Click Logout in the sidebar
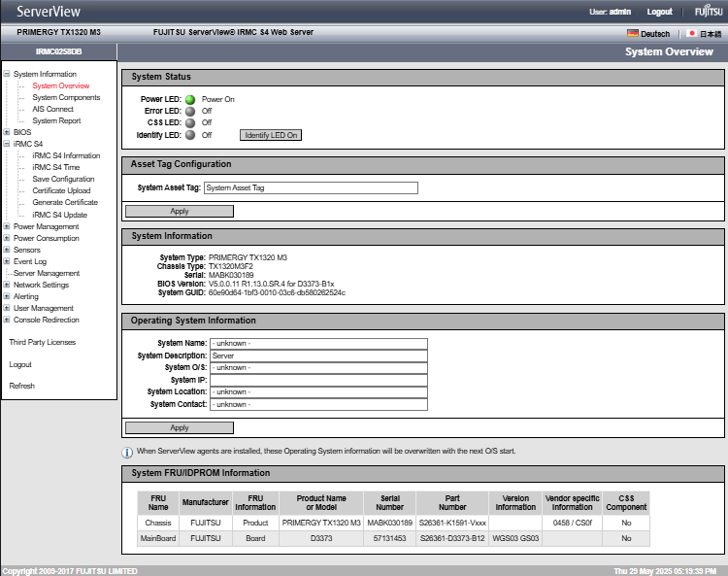This screenshot has height=576, width=728. tap(20, 364)
